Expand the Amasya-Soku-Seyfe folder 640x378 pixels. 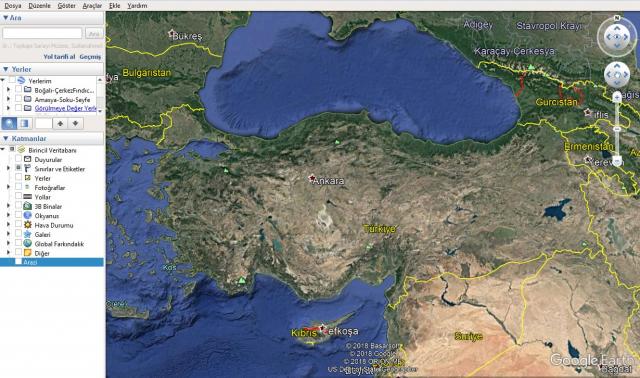coord(8,99)
